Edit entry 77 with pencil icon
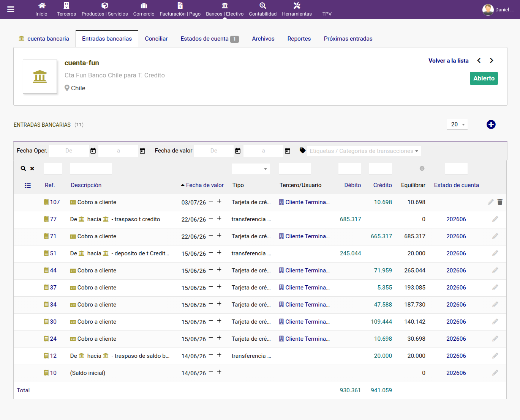The height and width of the screenshot is (420, 520). point(495,219)
